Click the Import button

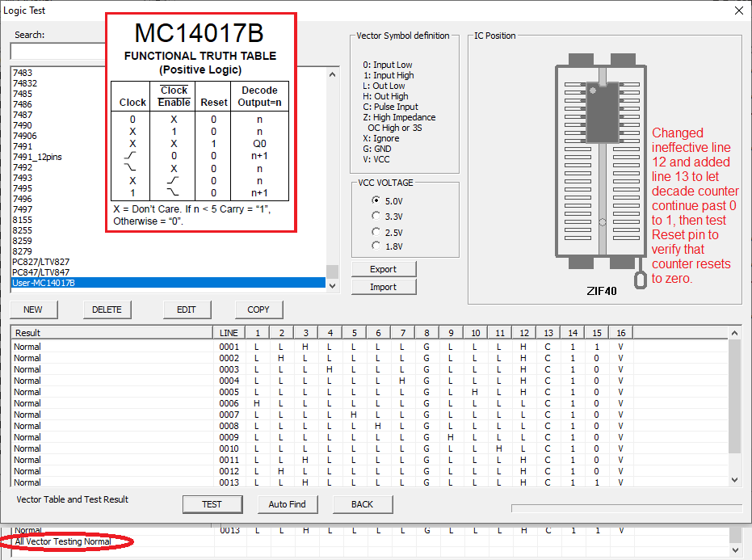(384, 287)
